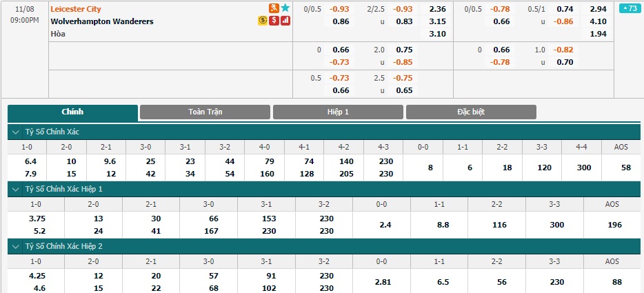Collapse the Tỷ Số Chính Xác Hiệp 1 section
Screen dimensions: 644x293
coord(16,190)
